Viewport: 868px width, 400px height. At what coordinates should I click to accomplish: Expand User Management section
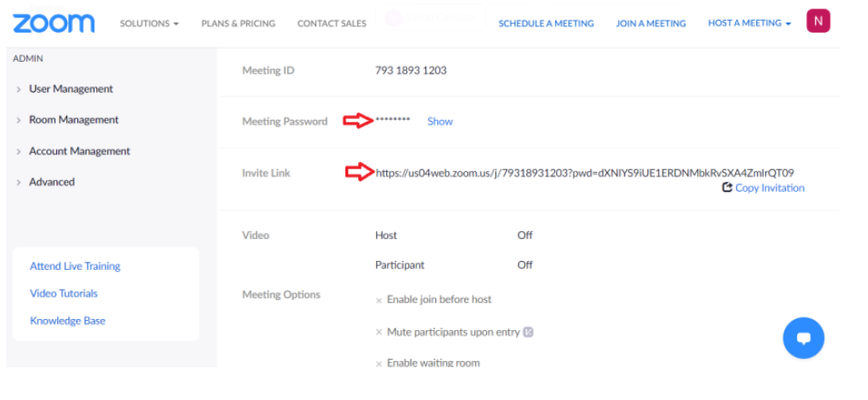click(70, 89)
